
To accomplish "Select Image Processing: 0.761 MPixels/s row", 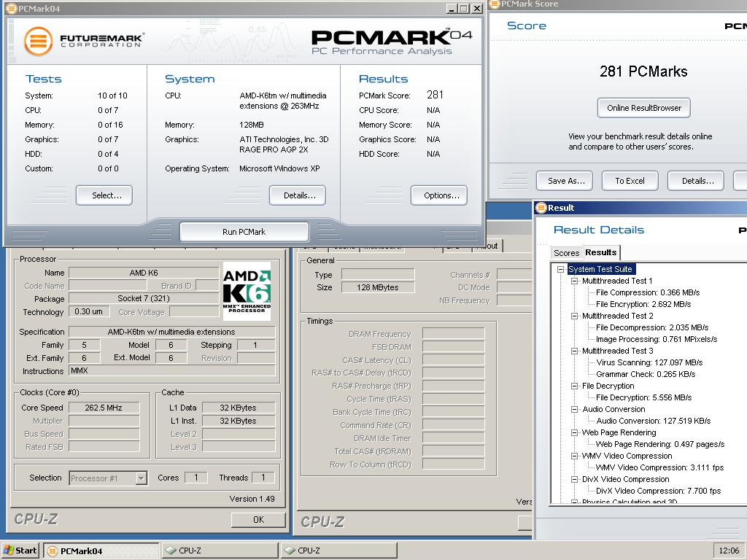I will 657,339.
